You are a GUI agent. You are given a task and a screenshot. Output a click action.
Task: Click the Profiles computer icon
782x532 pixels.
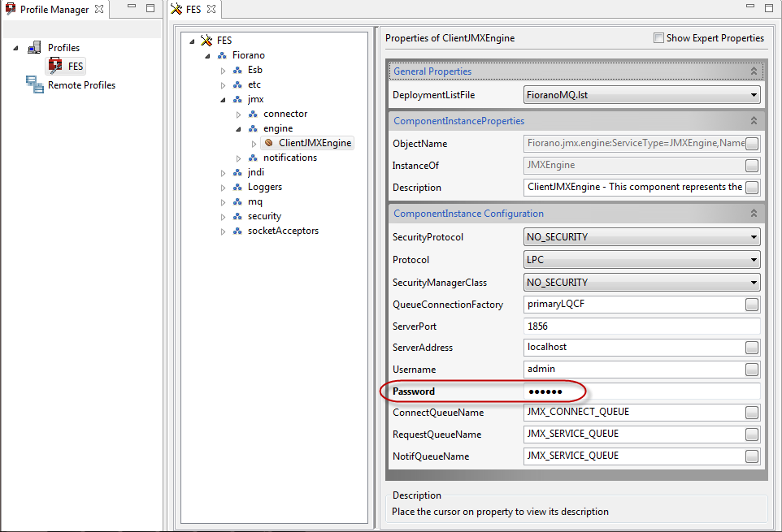coord(35,48)
